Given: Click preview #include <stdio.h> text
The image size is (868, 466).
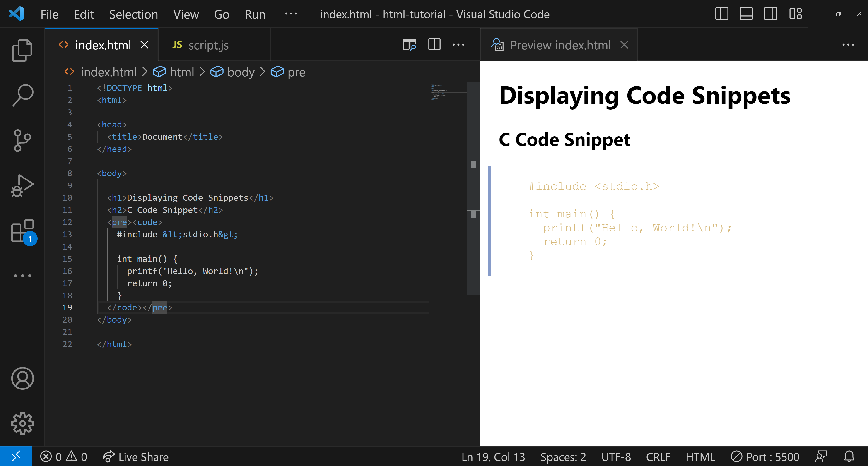Looking at the screenshot, I should point(594,186).
